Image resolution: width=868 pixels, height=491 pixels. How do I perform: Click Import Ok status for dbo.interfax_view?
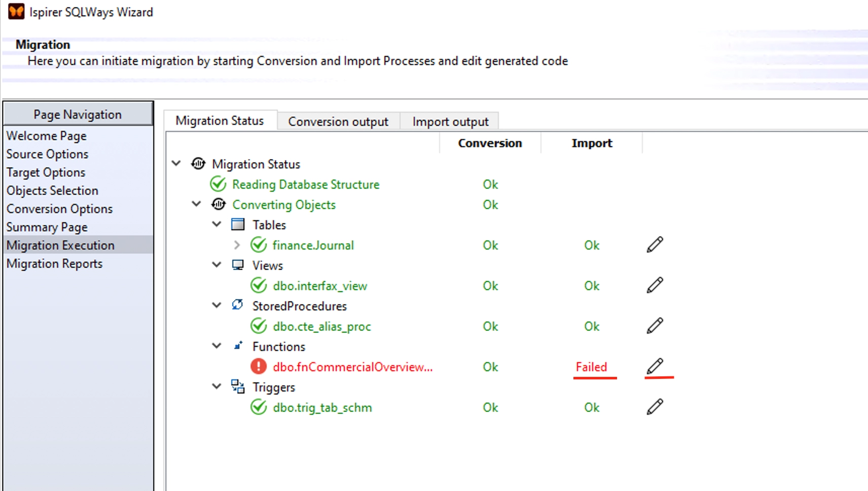pyautogui.click(x=592, y=286)
